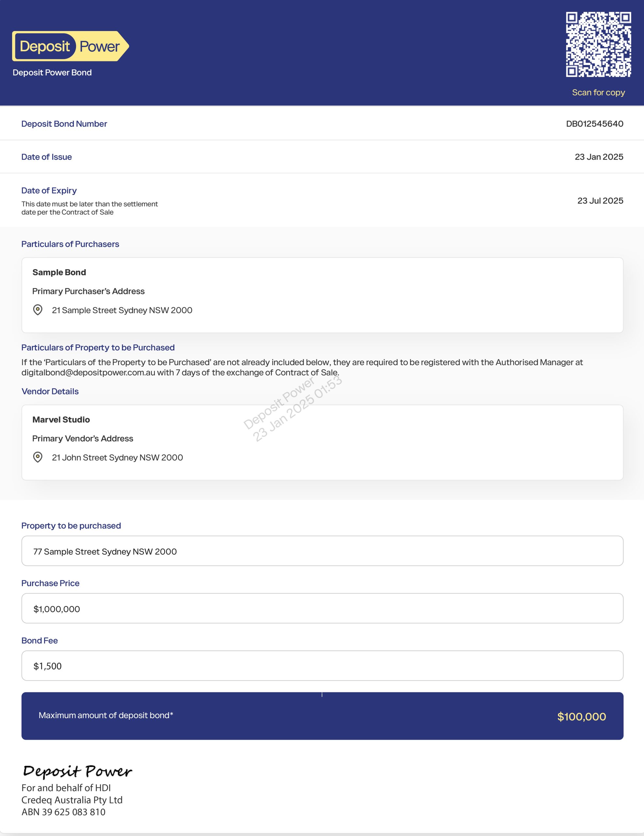Click the Purchase Price field

coord(322,608)
